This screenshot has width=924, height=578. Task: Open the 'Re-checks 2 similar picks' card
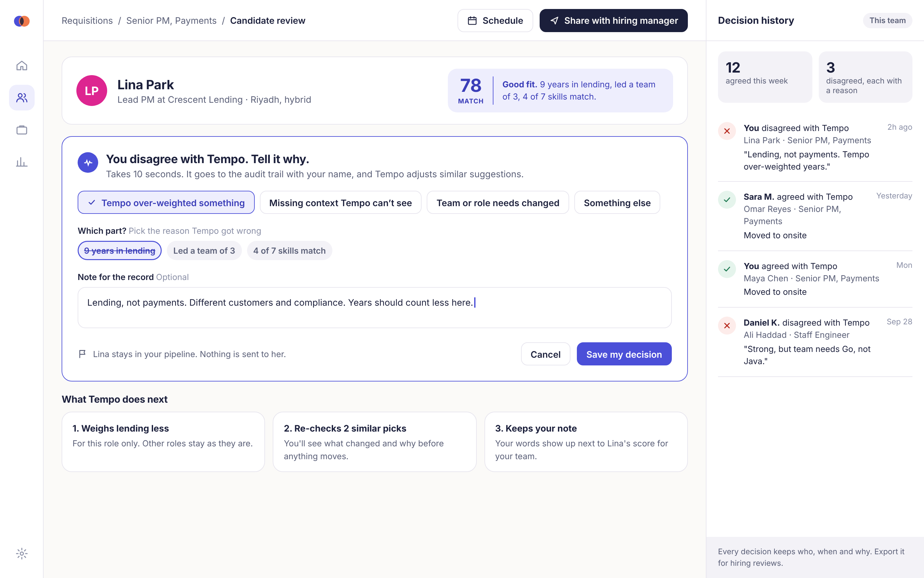pos(374,442)
